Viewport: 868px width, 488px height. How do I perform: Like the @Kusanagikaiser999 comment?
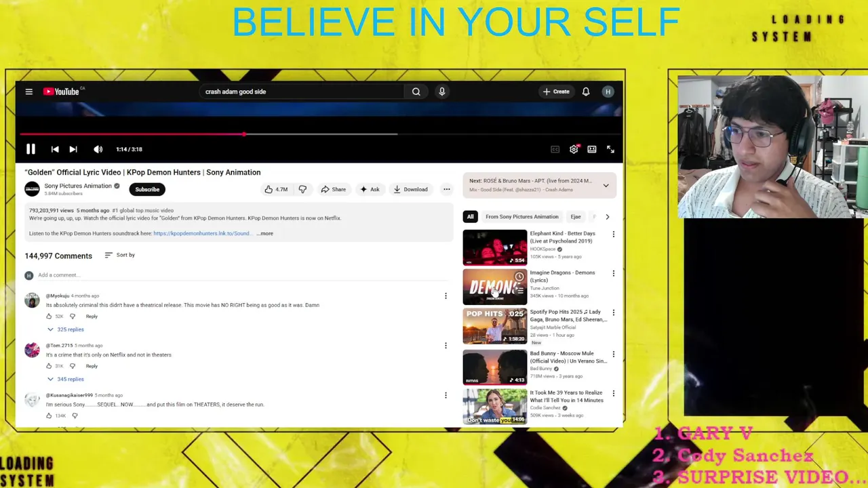[x=49, y=415]
